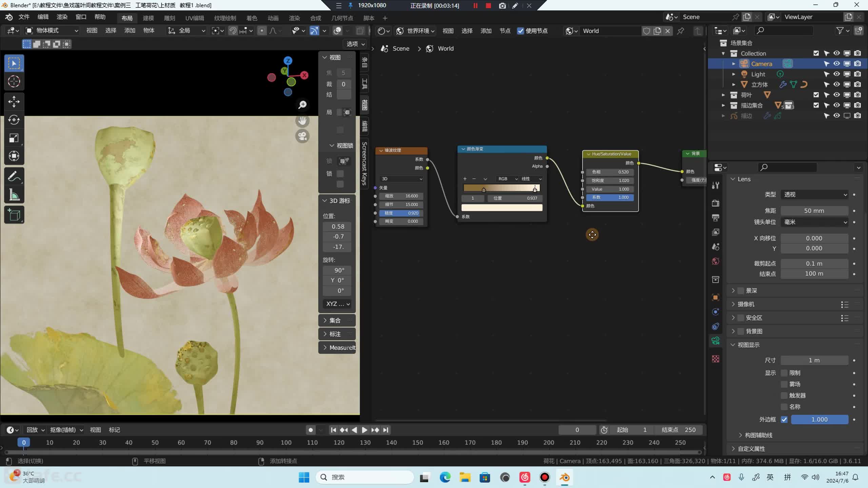
Task: Switch to the 建模 Modeling workspace tab
Action: point(148,18)
